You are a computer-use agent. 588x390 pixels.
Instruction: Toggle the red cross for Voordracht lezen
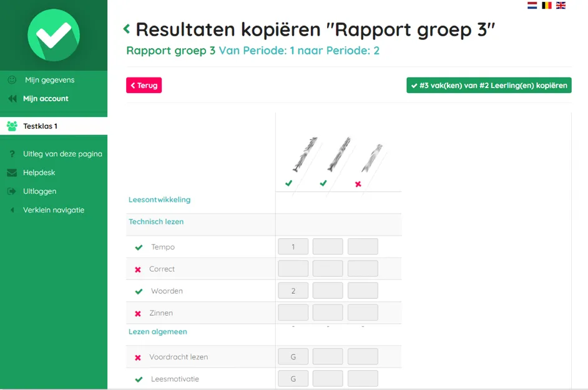[x=138, y=357]
